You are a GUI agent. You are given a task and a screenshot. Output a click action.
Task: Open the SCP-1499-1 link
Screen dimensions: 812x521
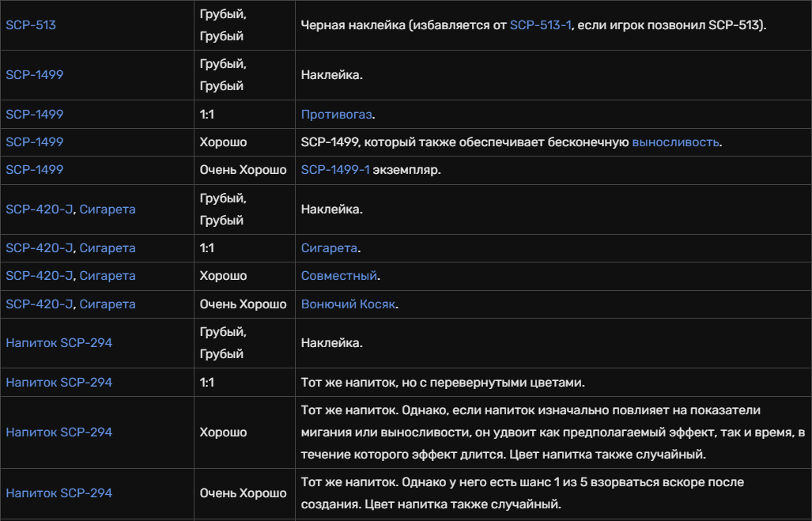click(x=335, y=169)
